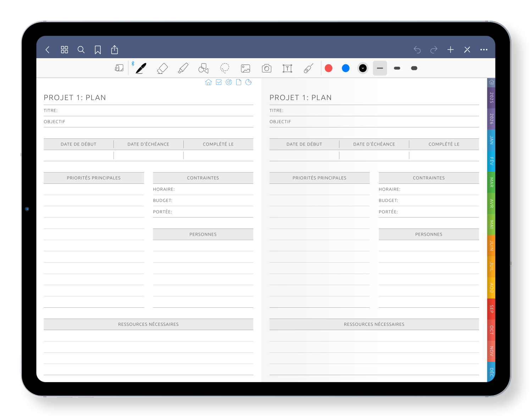Select CONTRAINTES header on right page
Viewport: 532px width, 417px height.
[x=429, y=178]
